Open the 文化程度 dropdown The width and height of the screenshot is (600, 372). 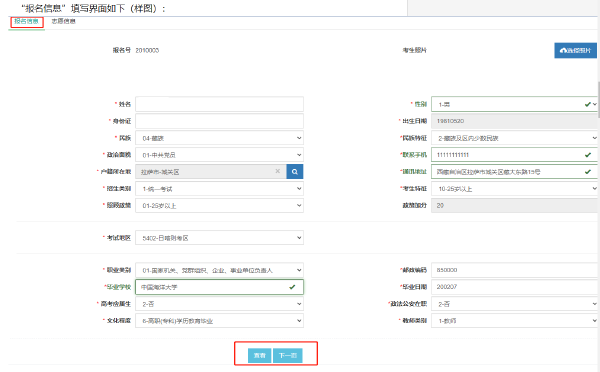[219, 321]
